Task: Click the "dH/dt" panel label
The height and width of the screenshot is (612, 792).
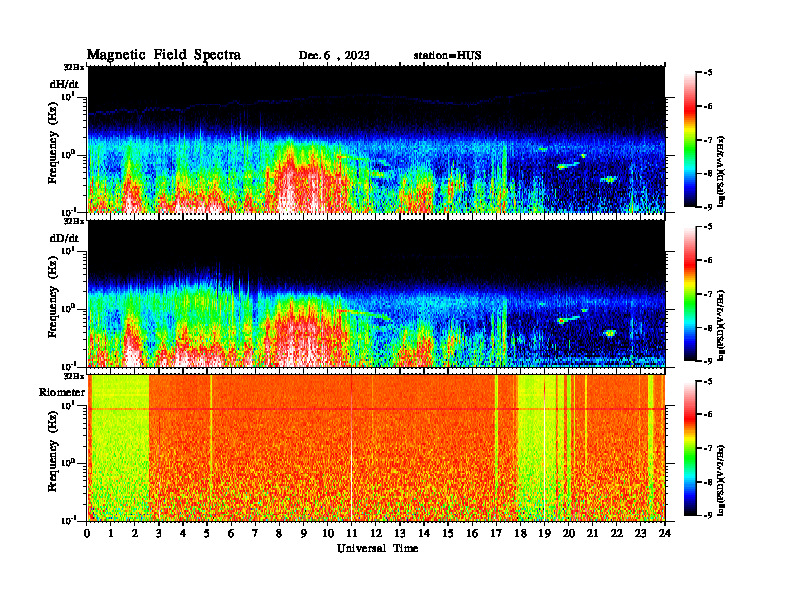Action: pyautogui.click(x=64, y=84)
